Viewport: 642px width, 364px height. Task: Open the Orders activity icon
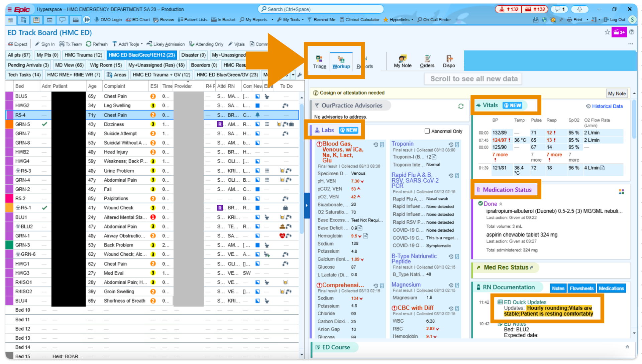click(427, 61)
